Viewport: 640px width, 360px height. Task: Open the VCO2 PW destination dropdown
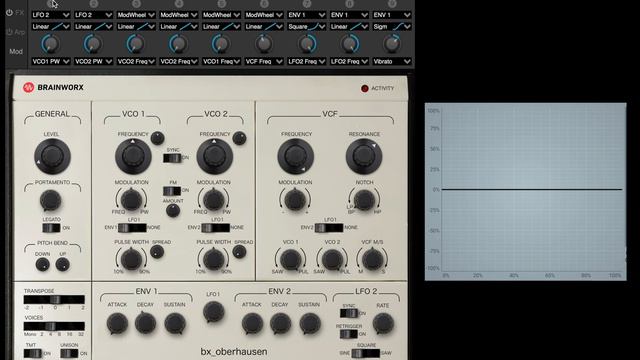pos(93,61)
